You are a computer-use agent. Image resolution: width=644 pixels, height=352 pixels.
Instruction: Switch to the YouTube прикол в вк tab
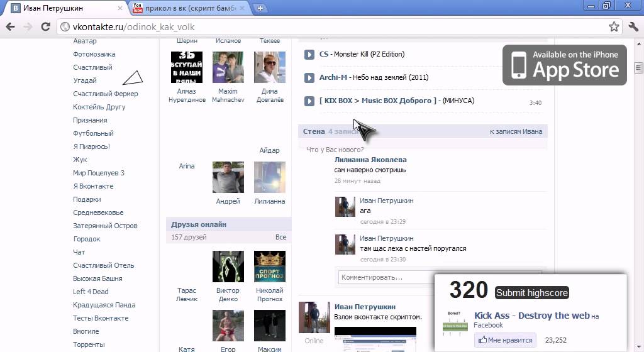(x=190, y=8)
